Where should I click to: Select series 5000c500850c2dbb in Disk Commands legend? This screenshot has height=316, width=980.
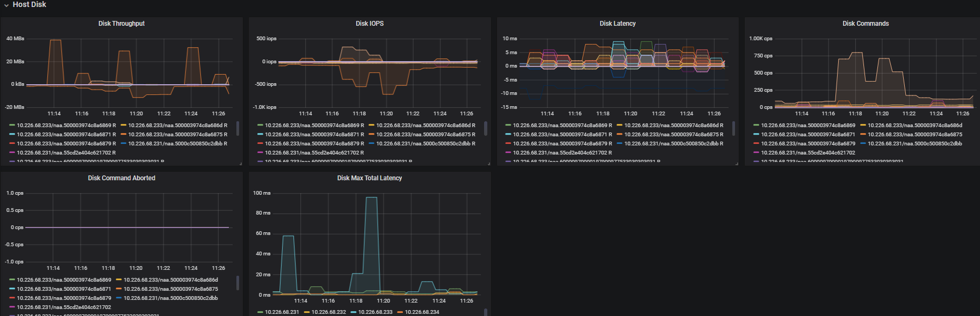[915, 144]
